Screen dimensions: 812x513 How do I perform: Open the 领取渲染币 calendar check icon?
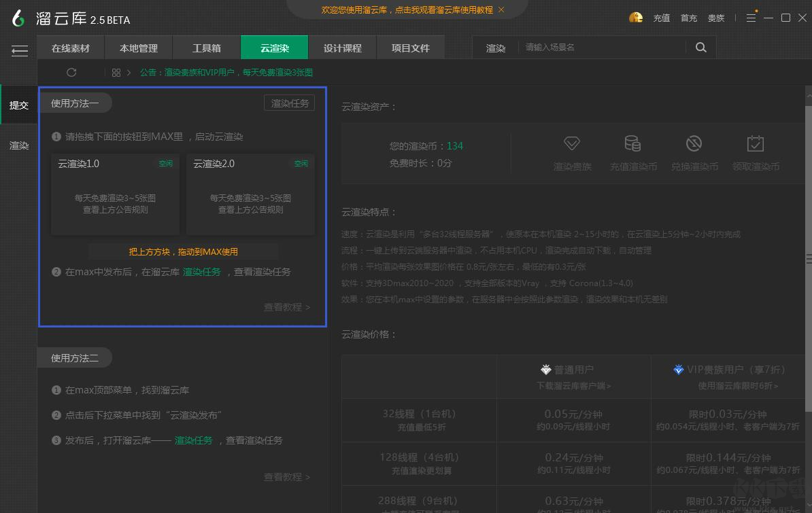point(755,144)
